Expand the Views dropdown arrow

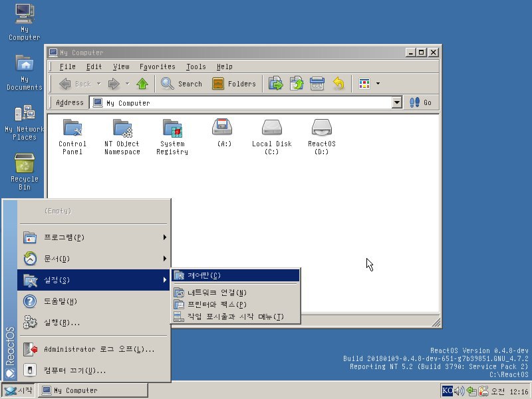coord(378,84)
